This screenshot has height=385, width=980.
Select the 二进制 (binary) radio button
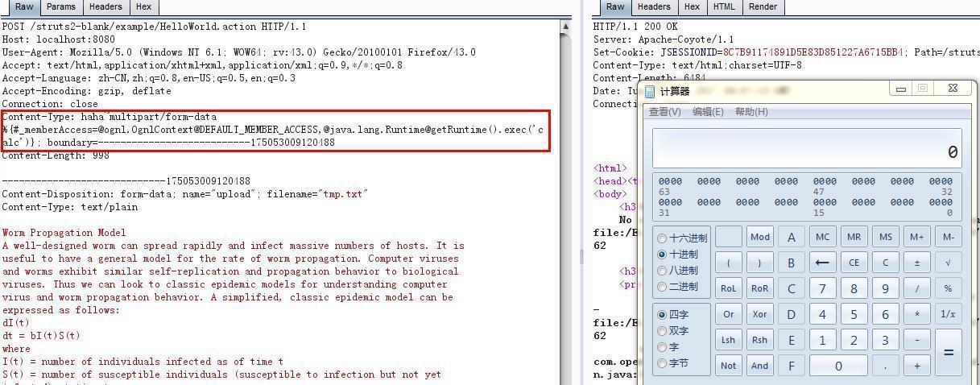point(663,287)
